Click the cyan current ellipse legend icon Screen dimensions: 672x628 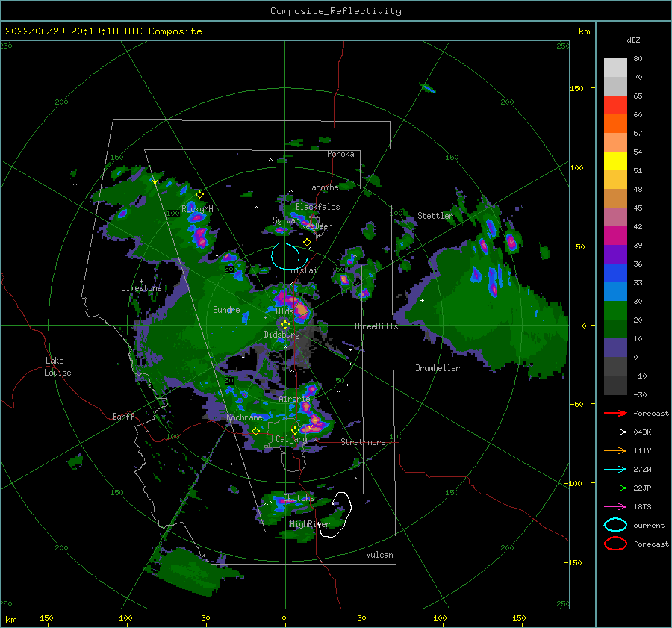pyautogui.click(x=615, y=525)
